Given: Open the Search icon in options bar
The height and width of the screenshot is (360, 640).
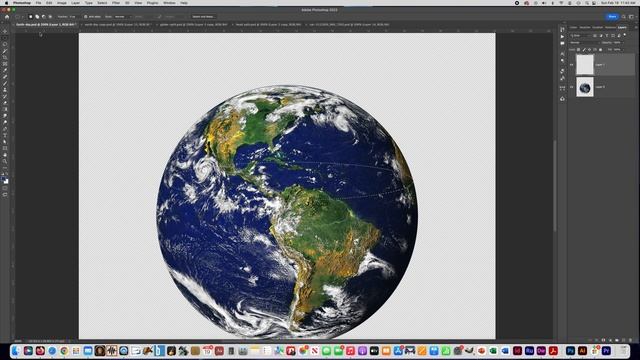Looking at the screenshot, I should point(624,17).
